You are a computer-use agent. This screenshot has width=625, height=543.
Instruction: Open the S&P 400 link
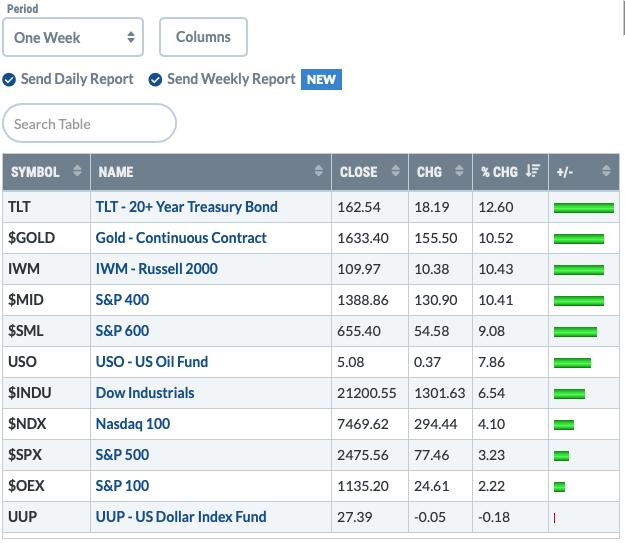[122, 300]
